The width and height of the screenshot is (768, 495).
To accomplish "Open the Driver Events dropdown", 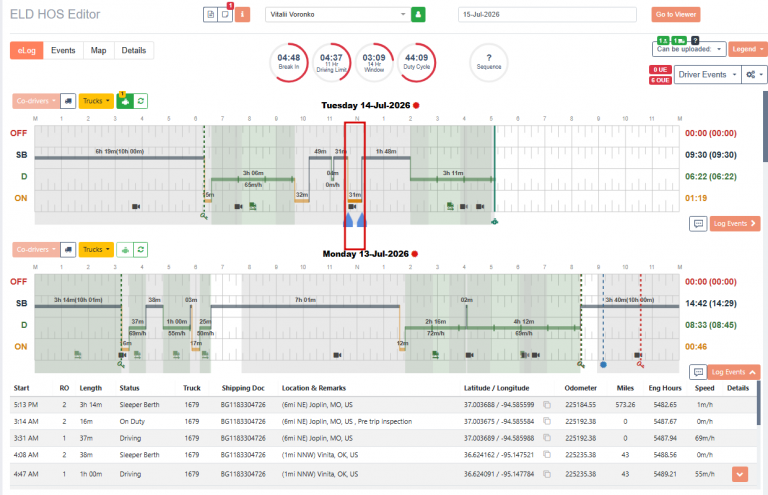I will 707,74.
